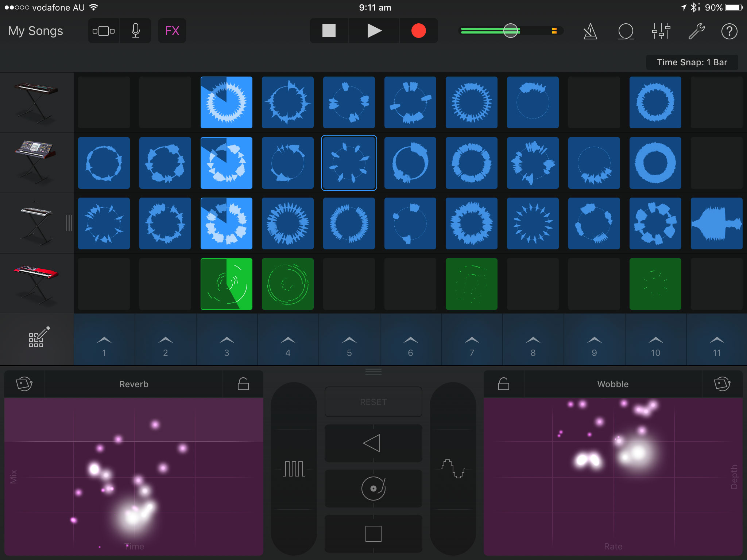Toggle the Wobble pad lock

point(503,384)
